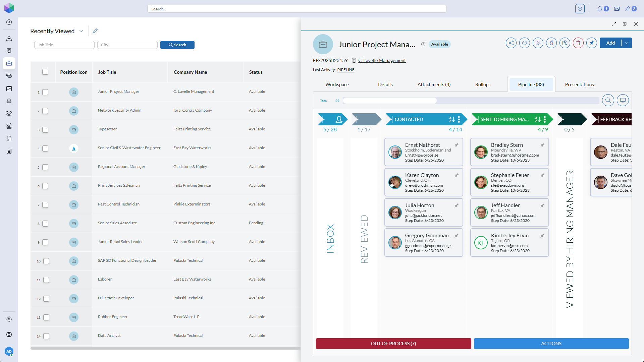Pin the record using the pushpin icon

(x=591, y=43)
